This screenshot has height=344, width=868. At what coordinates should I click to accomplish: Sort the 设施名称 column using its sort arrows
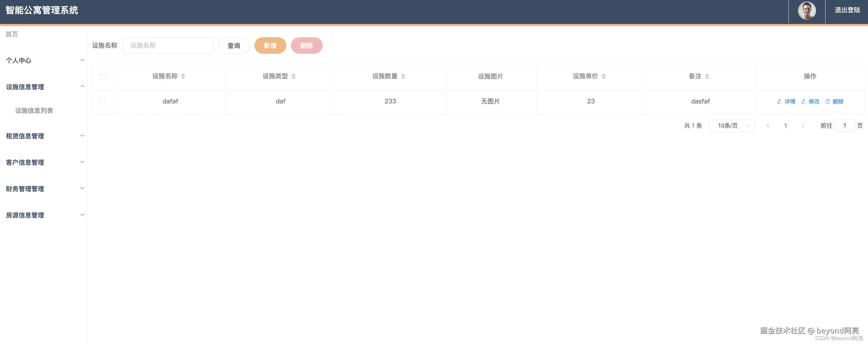point(183,76)
